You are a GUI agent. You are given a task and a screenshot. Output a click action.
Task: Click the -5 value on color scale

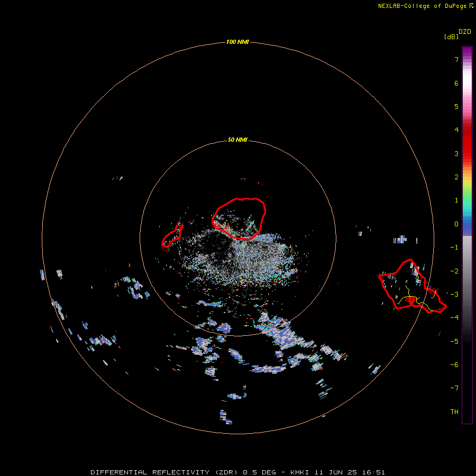coord(454,342)
